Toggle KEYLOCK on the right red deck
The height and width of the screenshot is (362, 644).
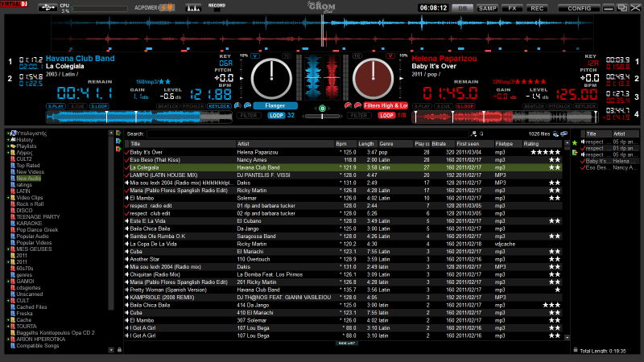tap(585, 106)
